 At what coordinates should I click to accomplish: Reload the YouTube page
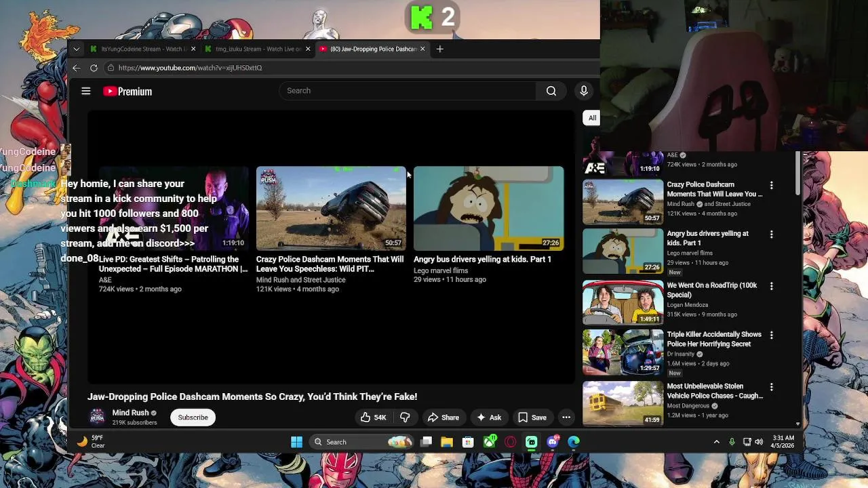pyautogui.click(x=94, y=68)
